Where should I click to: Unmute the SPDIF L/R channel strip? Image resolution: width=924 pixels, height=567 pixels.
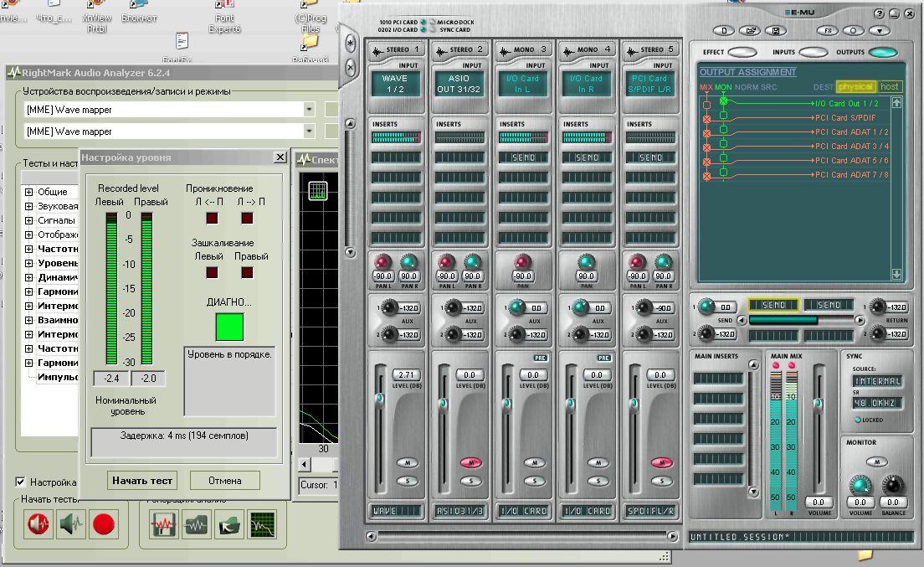pos(662,462)
